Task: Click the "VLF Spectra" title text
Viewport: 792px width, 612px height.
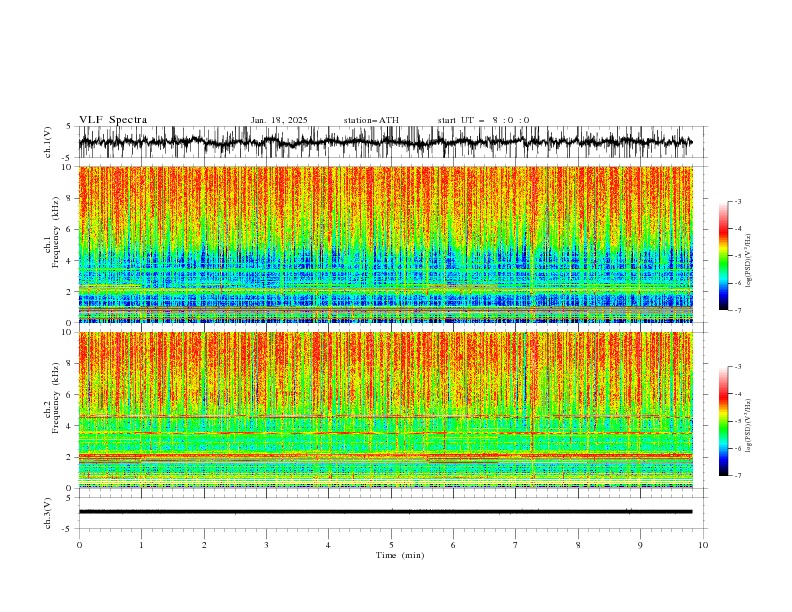Action: point(113,120)
